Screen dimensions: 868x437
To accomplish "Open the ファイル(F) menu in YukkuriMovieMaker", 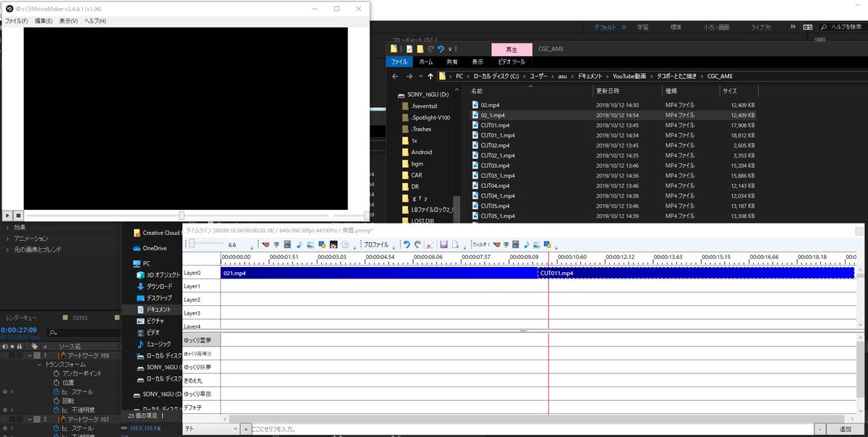I will click(x=16, y=21).
